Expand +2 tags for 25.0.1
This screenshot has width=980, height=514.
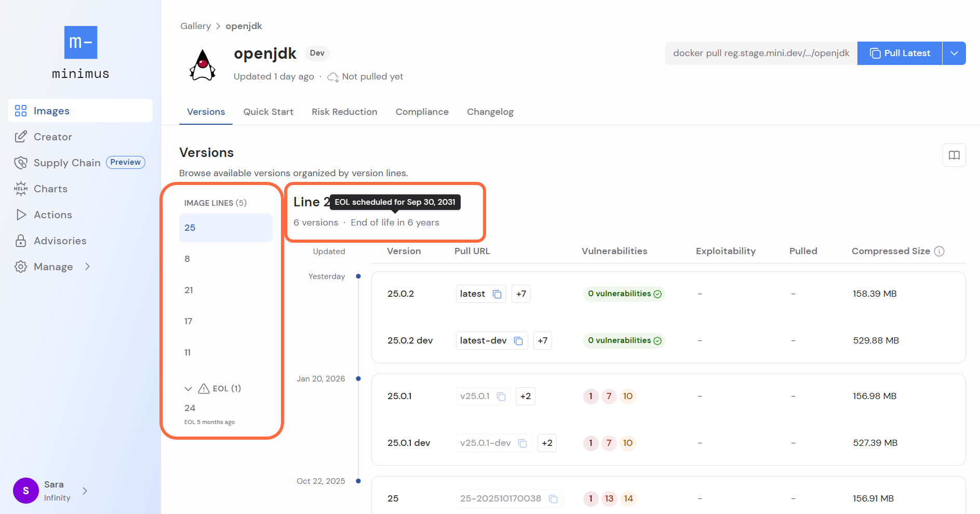coord(526,397)
